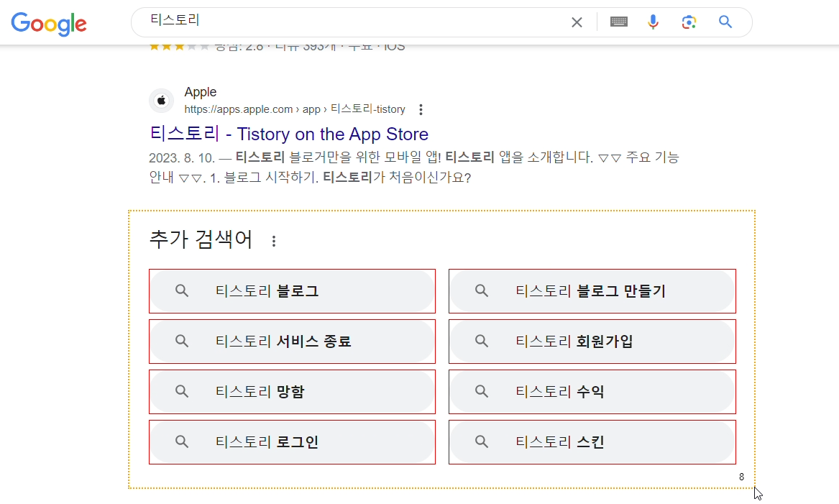
Task: Click the magnifier search submit icon
Action: pyautogui.click(x=725, y=22)
